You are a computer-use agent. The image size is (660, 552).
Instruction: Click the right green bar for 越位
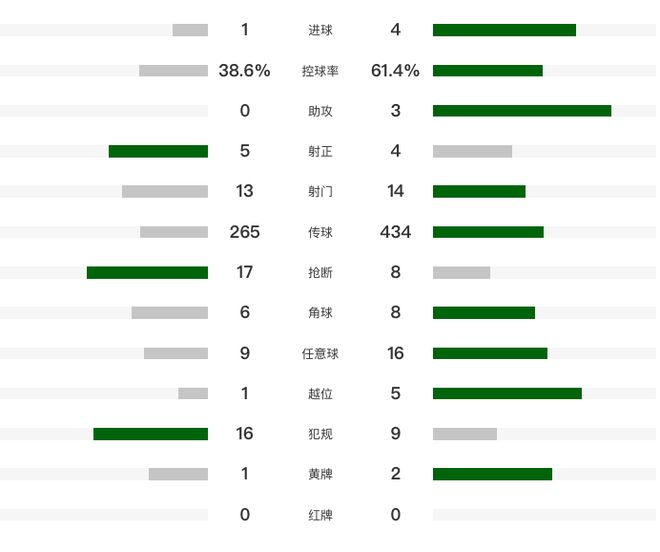(x=507, y=393)
